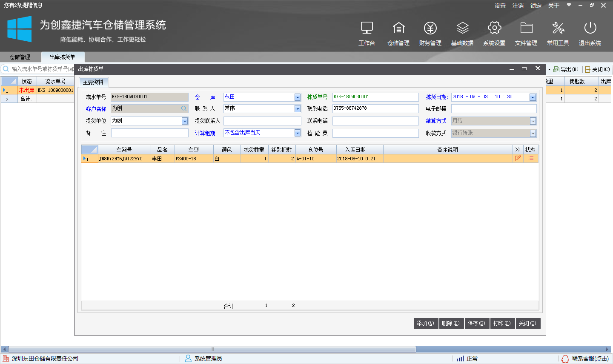Viewport: 613px width, 364px height.
Task: Open the 常用工具 common tools icon
Action: [558, 33]
